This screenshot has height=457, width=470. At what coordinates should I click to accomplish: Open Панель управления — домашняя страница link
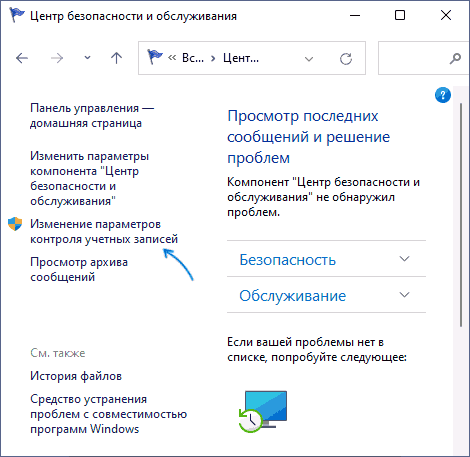(x=92, y=116)
